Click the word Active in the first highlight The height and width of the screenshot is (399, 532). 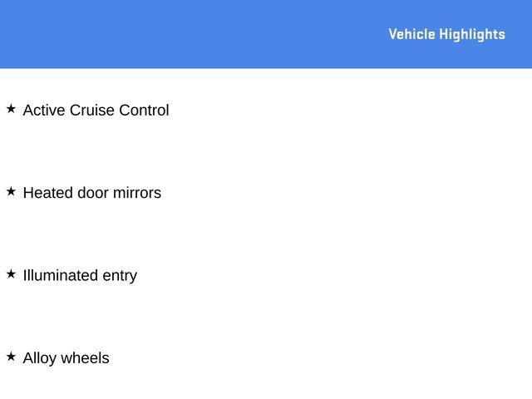(x=44, y=111)
